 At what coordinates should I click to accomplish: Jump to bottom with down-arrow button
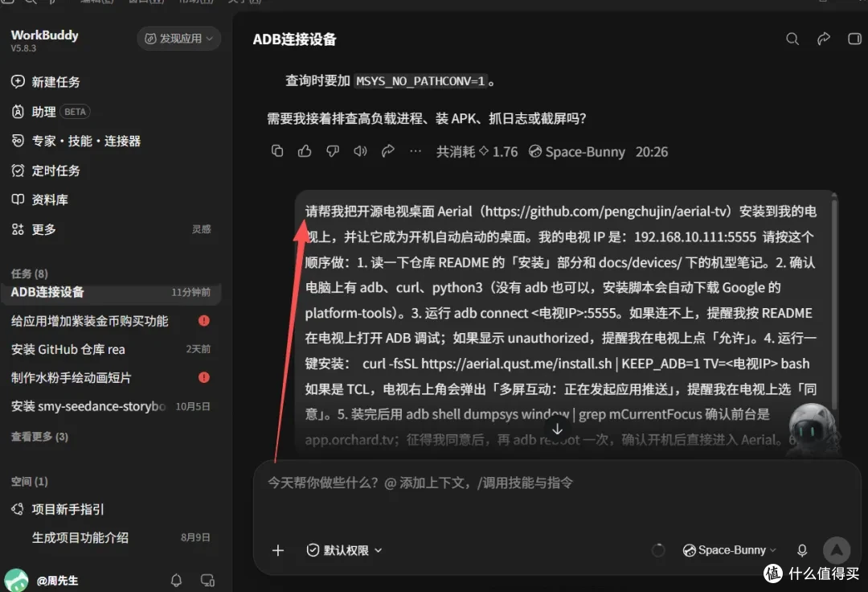pos(558,430)
